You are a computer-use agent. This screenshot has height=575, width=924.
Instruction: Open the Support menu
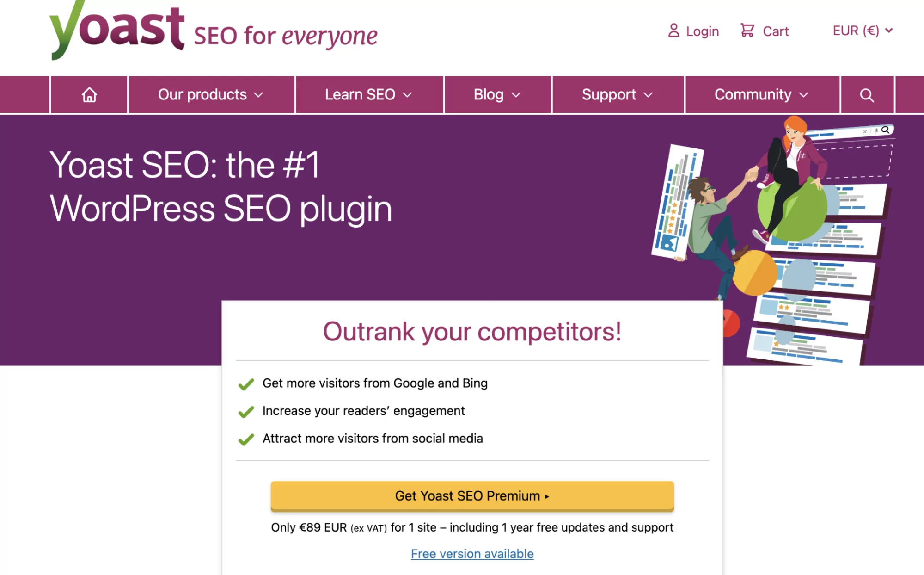617,94
